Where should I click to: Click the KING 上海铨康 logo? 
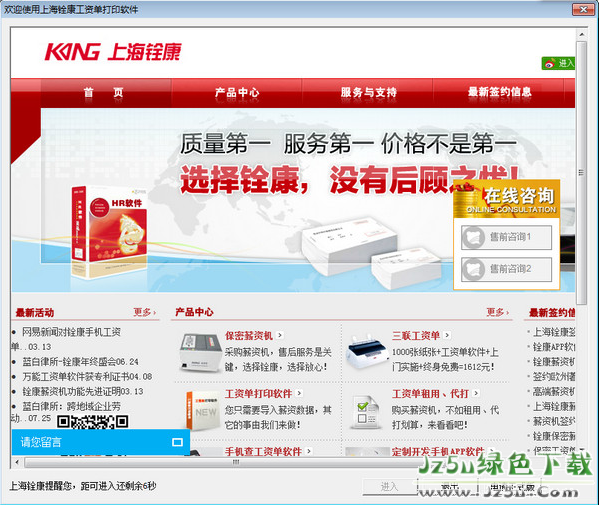click(113, 52)
